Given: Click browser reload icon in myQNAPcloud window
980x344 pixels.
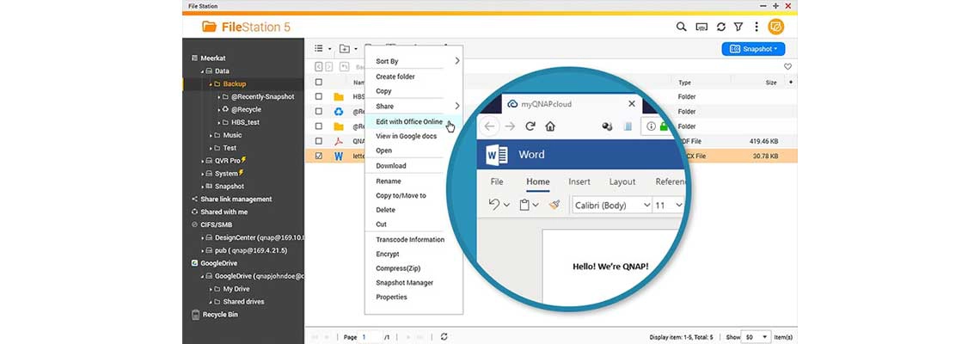Looking at the screenshot, I should [530, 126].
